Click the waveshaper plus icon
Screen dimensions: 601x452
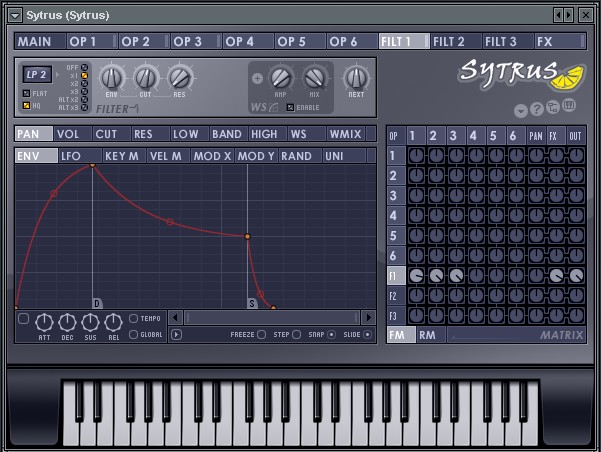258,79
